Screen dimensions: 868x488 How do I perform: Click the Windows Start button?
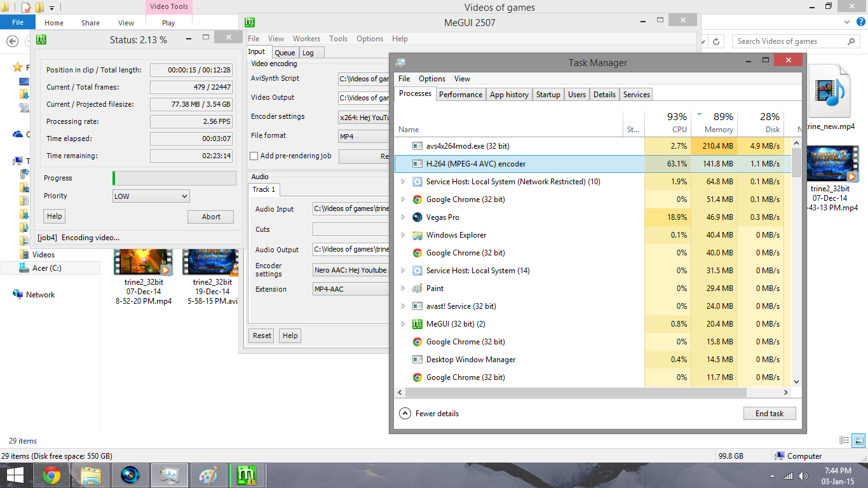point(15,475)
